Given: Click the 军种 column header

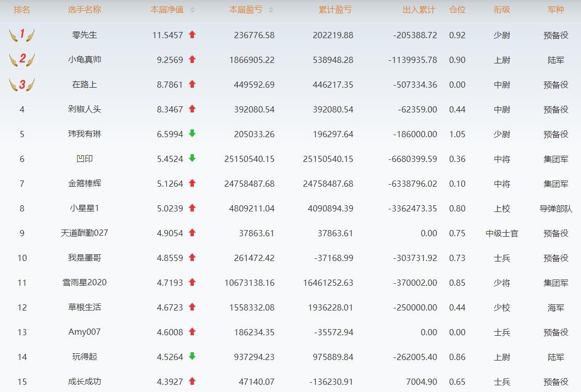Looking at the screenshot, I should click(x=556, y=10).
